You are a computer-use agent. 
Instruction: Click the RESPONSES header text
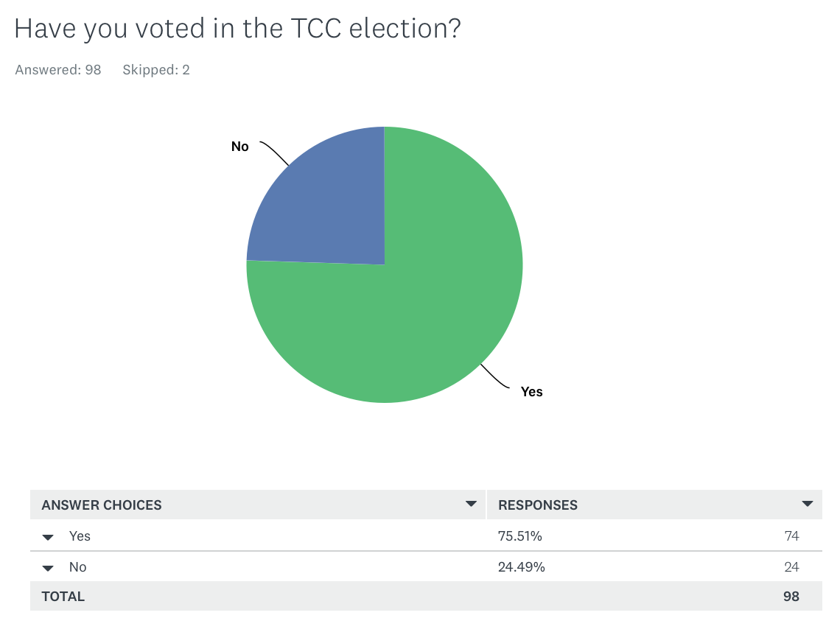coord(538,505)
